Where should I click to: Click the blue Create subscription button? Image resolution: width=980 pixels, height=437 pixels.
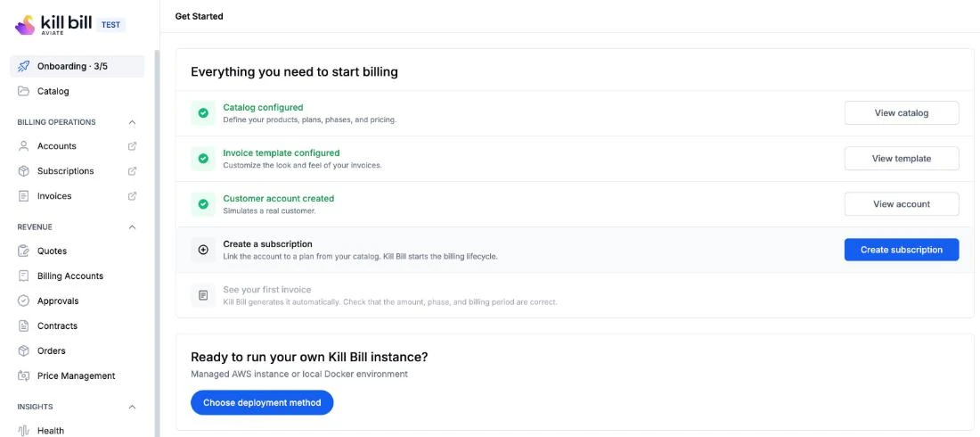tap(902, 250)
